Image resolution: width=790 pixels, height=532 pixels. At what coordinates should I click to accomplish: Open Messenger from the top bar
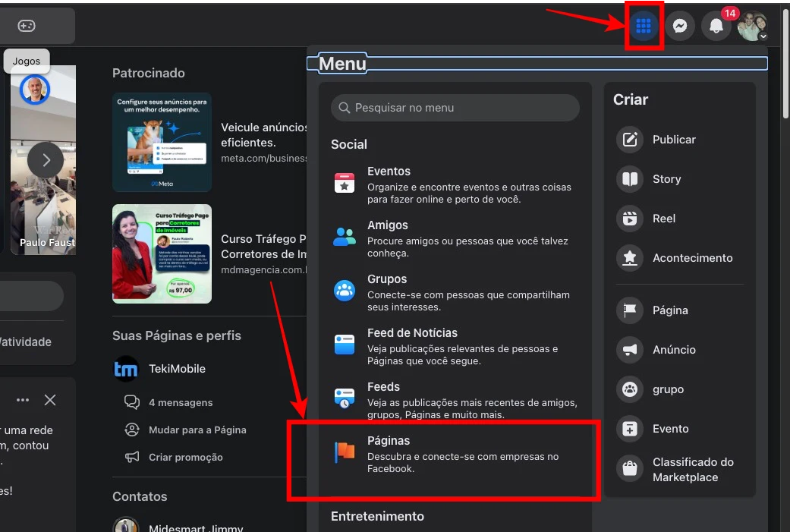(x=680, y=25)
